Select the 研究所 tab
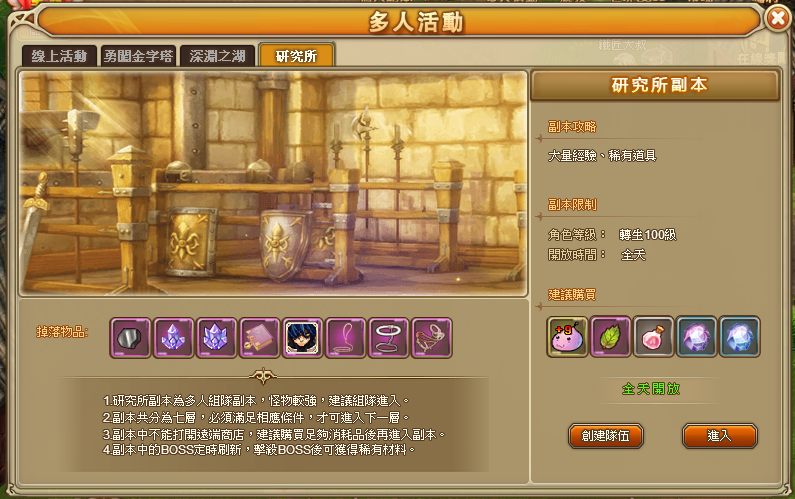795x499 pixels. [x=297, y=55]
